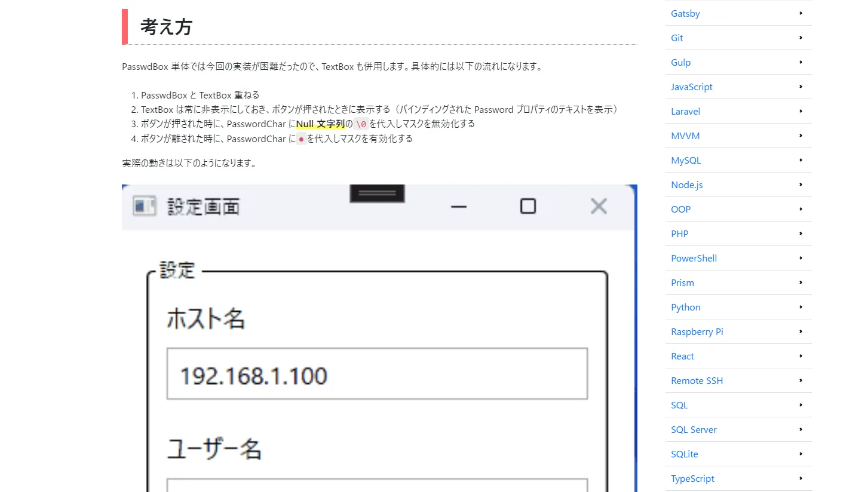Expand the arrow beside Prism
The width and height of the screenshot is (868, 492).
click(800, 282)
